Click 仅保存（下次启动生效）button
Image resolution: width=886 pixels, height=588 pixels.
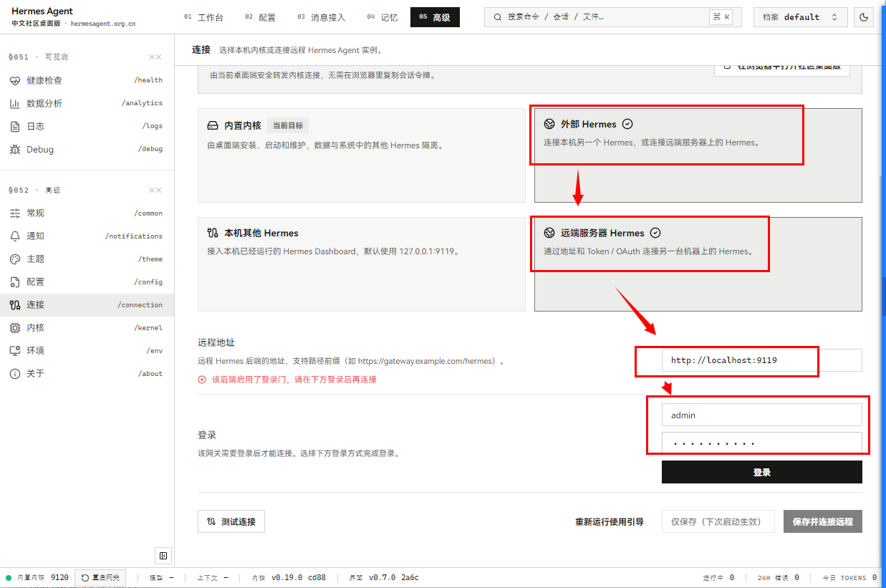(x=718, y=521)
